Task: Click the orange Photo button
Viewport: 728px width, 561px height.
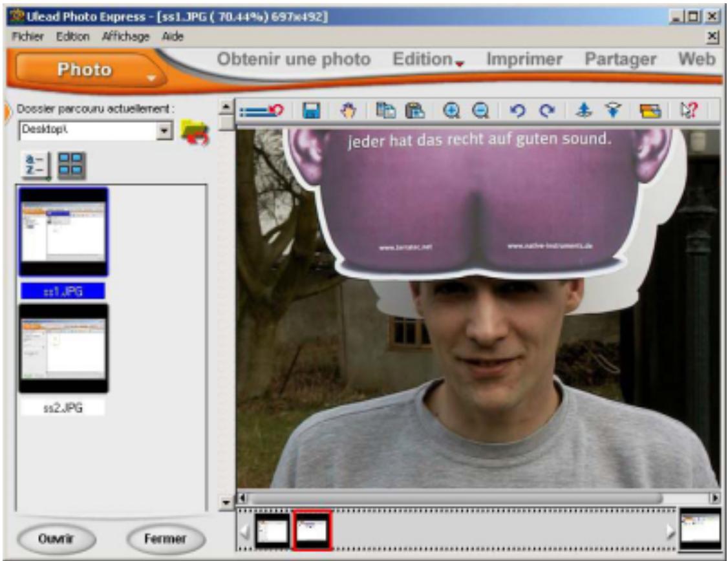Action: [x=85, y=70]
